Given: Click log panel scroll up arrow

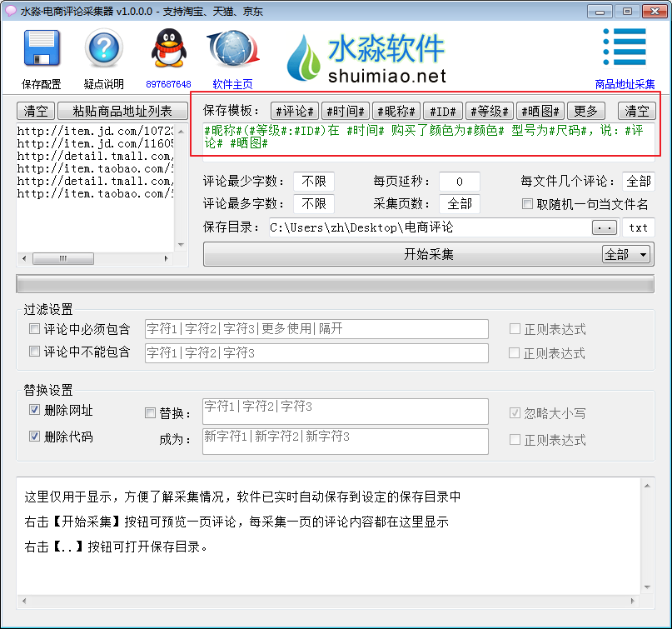Looking at the screenshot, I should (647, 486).
